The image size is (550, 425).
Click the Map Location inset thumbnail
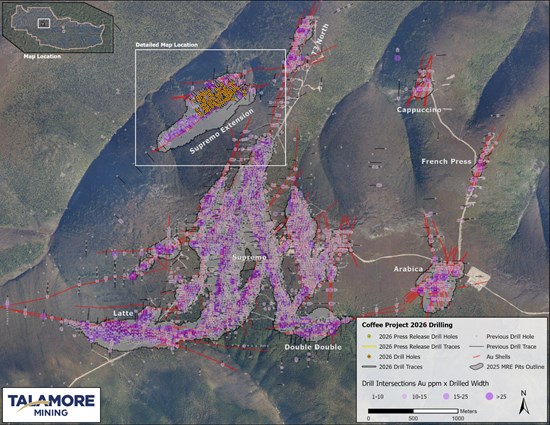58,28
